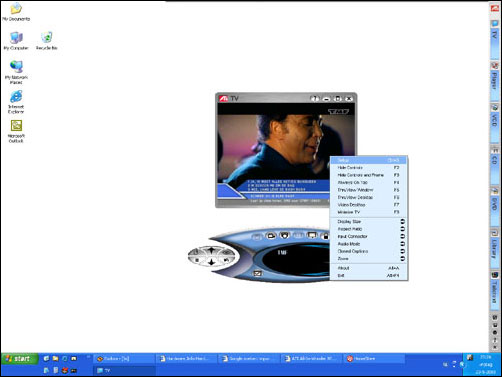Image resolution: width=502 pixels, height=377 pixels.
Task: Expand the Audio Mode submenu
Action: point(369,244)
